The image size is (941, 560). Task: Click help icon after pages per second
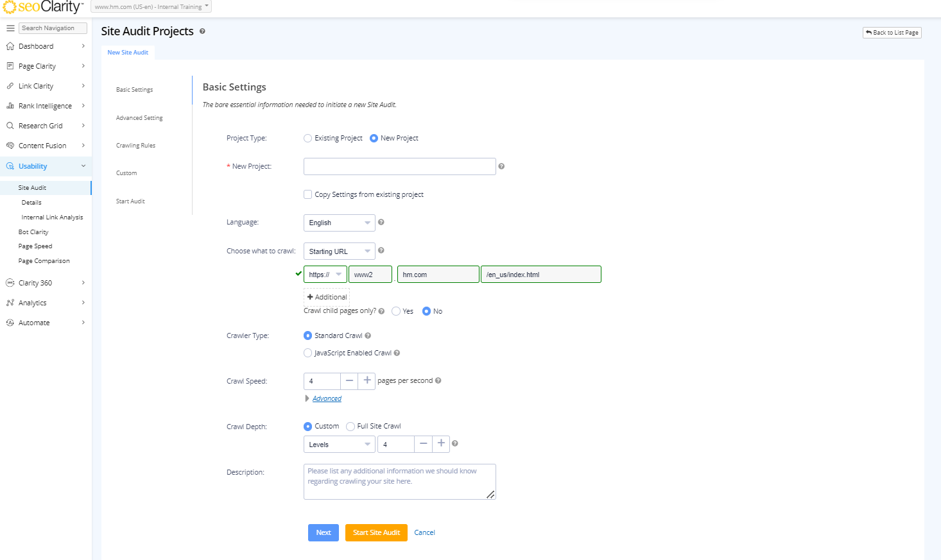(438, 380)
